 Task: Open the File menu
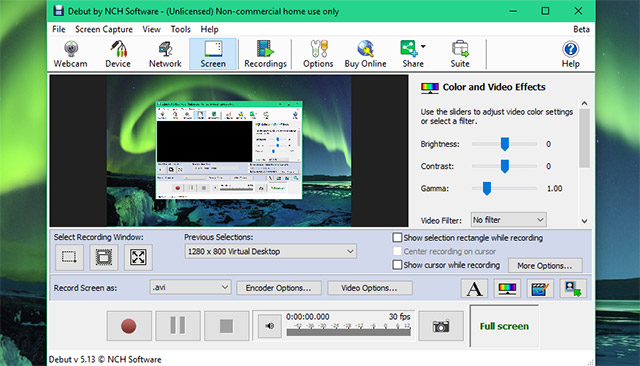pyautogui.click(x=59, y=29)
